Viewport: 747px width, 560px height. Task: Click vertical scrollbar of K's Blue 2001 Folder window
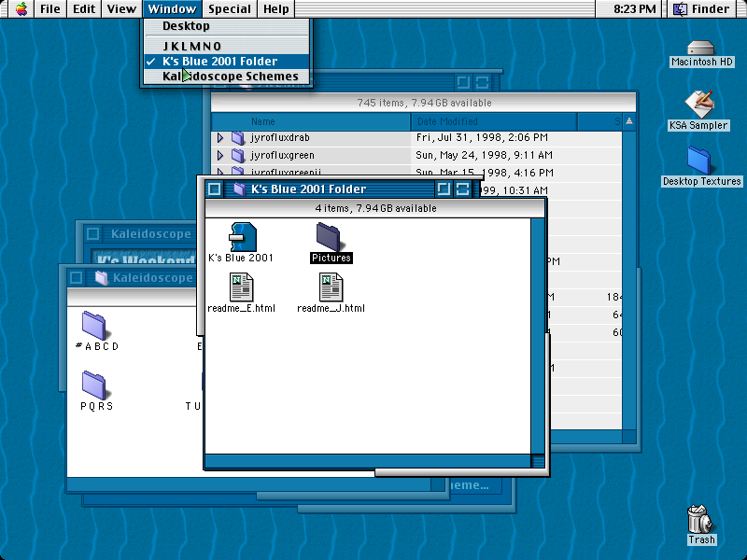[538, 336]
